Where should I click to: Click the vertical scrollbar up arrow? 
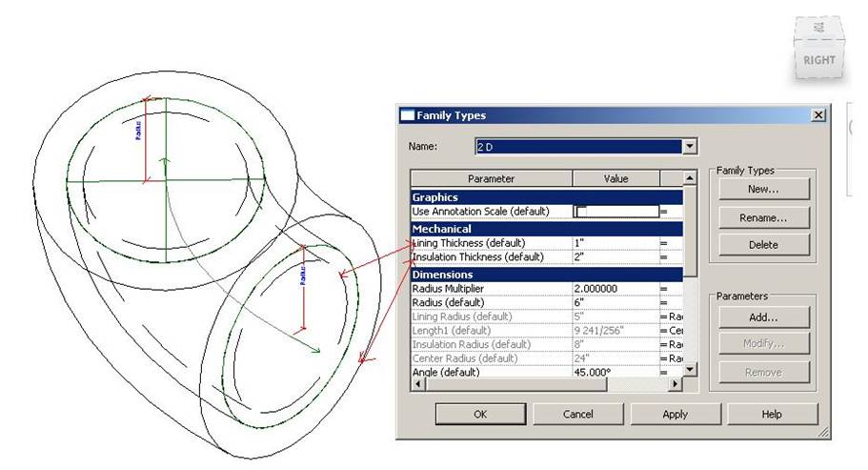(691, 178)
